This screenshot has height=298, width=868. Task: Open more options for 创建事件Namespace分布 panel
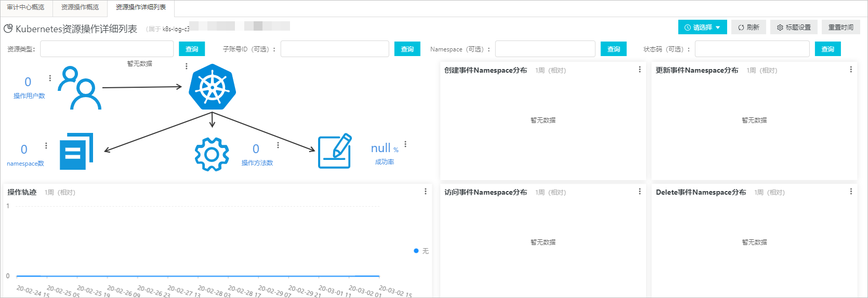pos(639,70)
